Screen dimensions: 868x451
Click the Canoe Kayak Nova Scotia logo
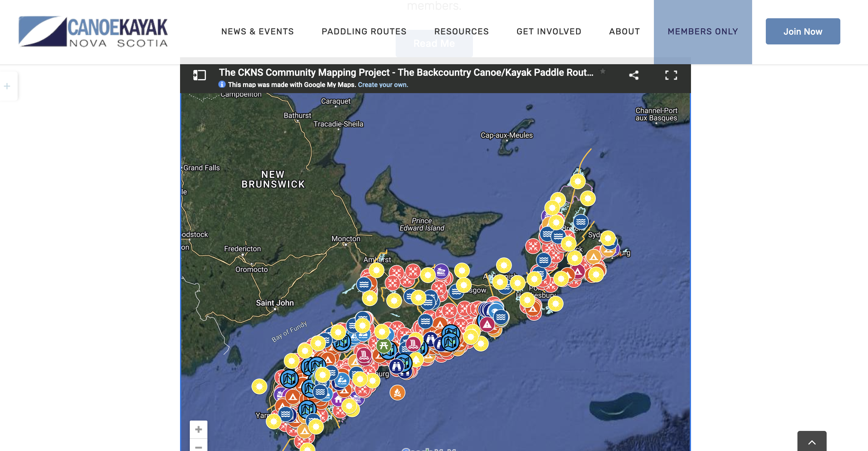click(93, 31)
